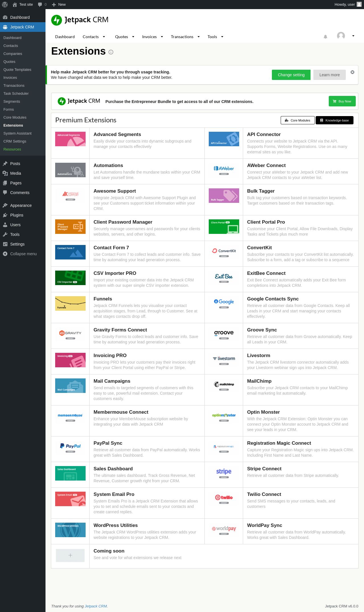Open the Bulk Tagger extension icon
This screenshot has width=364, height=612.
click(x=224, y=195)
